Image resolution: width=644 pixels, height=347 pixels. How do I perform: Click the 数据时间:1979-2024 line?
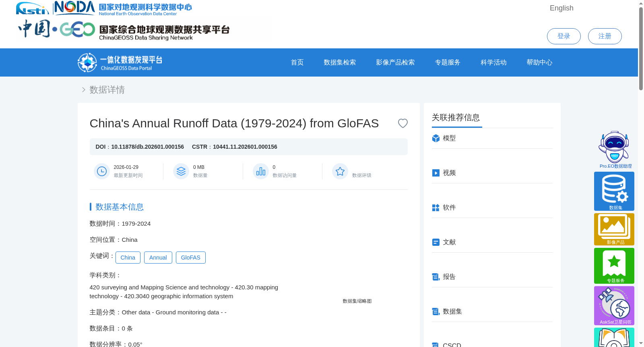pos(120,224)
